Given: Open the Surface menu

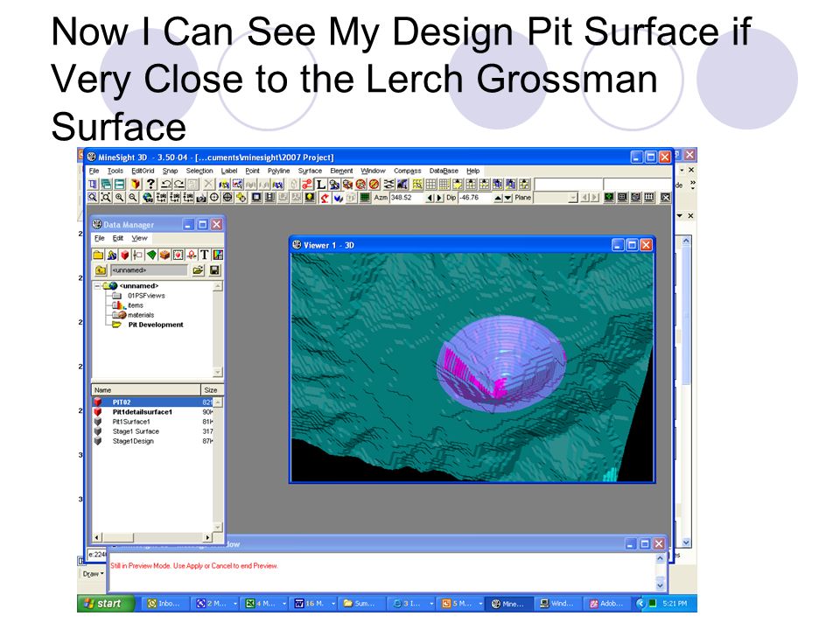Looking at the screenshot, I should tap(310, 171).
